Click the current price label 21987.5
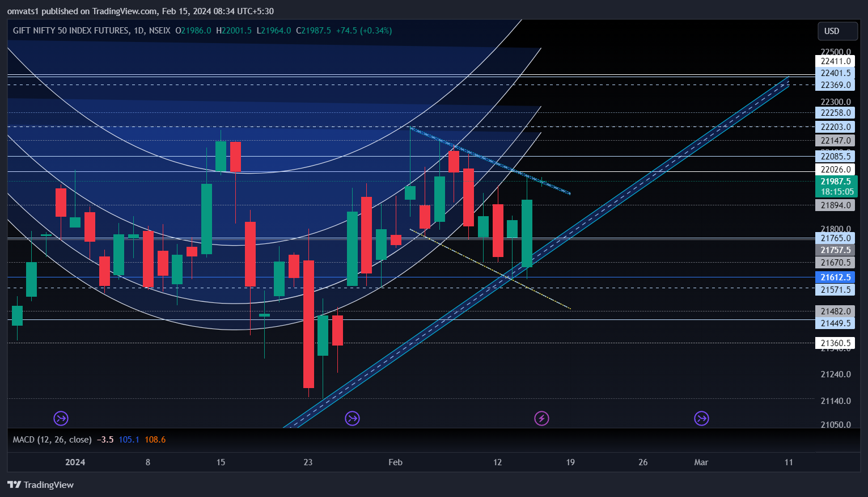The image size is (868, 497). [x=836, y=182]
